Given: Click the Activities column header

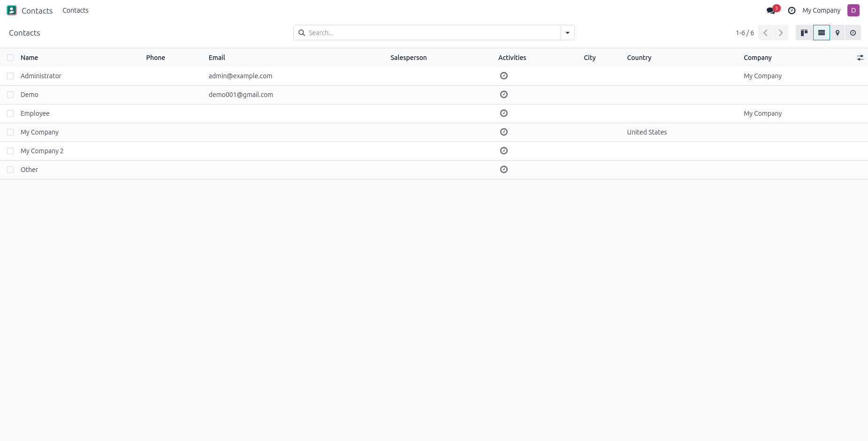Looking at the screenshot, I should pyautogui.click(x=512, y=58).
